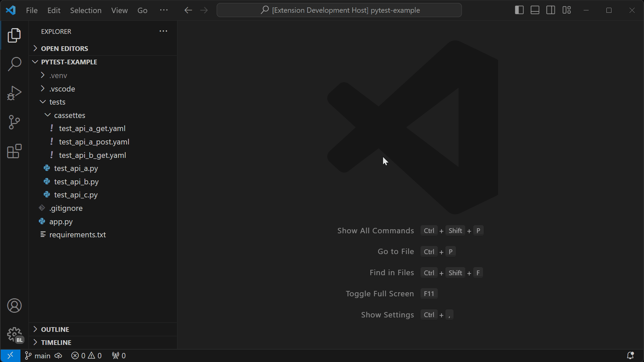This screenshot has height=362, width=644.
Task: Click the notifications bell in the status bar
Action: click(x=630, y=356)
